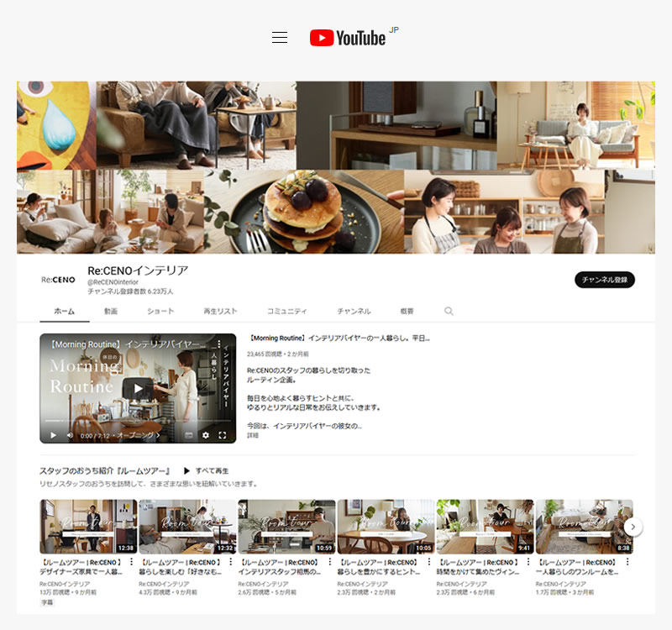
Task: Toggle subtitles icon in the player
Action: pos(189,435)
